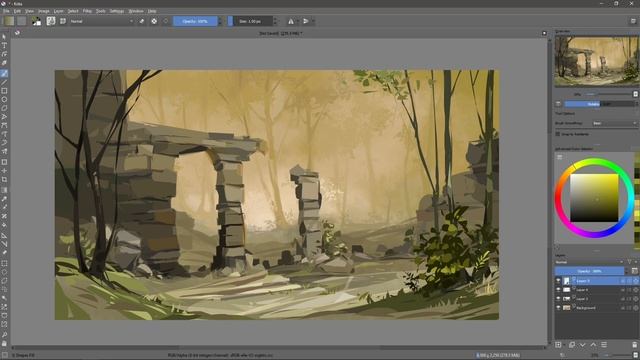Enable the Snap to Assistants checkbox
640x360 pixels.
pyautogui.click(x=558, y=134)
